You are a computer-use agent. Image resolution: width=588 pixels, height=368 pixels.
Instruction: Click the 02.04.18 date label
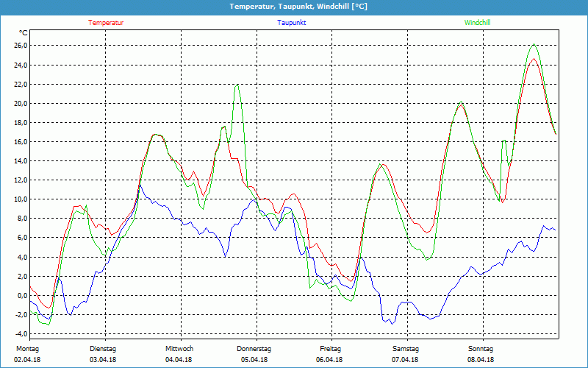27,360
